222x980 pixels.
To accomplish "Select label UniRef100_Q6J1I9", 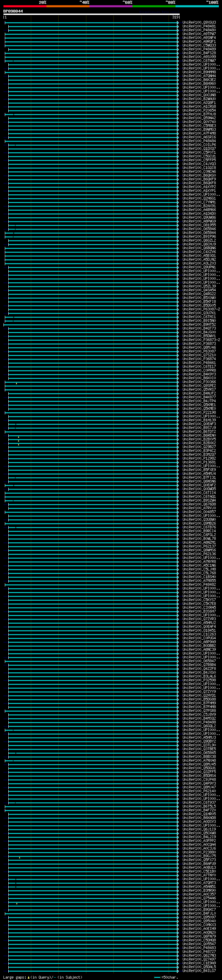I will tap(199, 829).
